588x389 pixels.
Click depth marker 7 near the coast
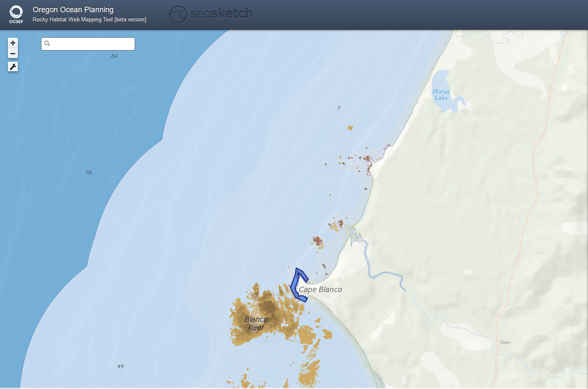pyautogui.click(x=339, y=109)
